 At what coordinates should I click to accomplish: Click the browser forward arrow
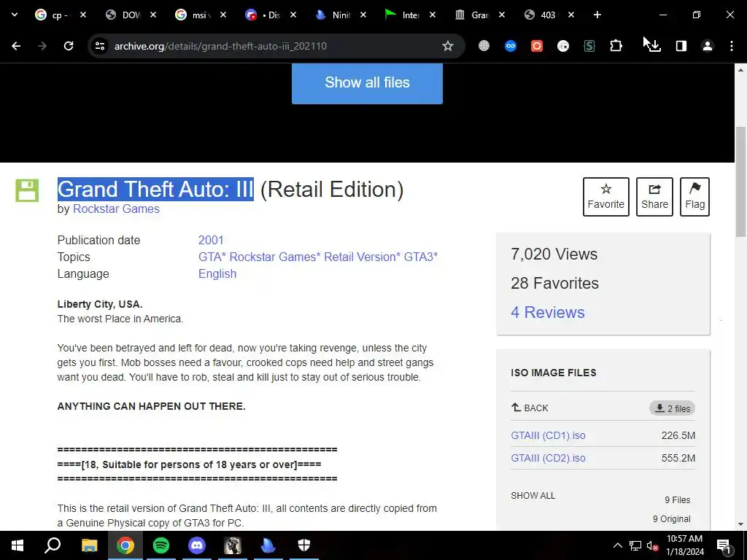42,46
